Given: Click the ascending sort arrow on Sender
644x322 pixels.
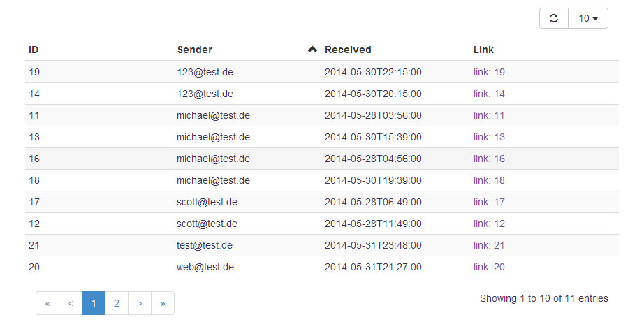Looking at the screenshot, I should tap(312, 50).
